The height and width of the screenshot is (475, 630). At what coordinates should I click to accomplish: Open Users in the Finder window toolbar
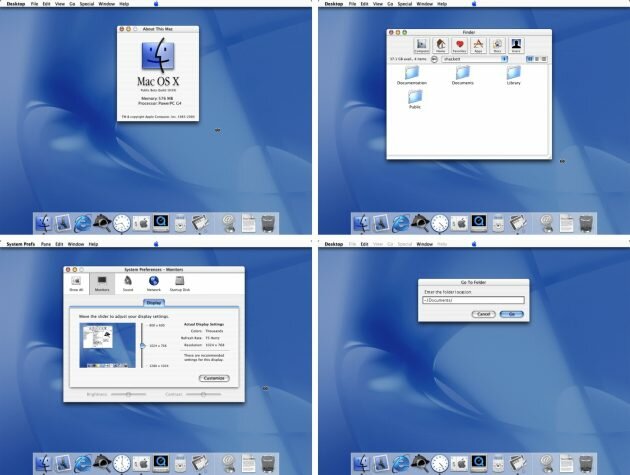tap(516, 45)
